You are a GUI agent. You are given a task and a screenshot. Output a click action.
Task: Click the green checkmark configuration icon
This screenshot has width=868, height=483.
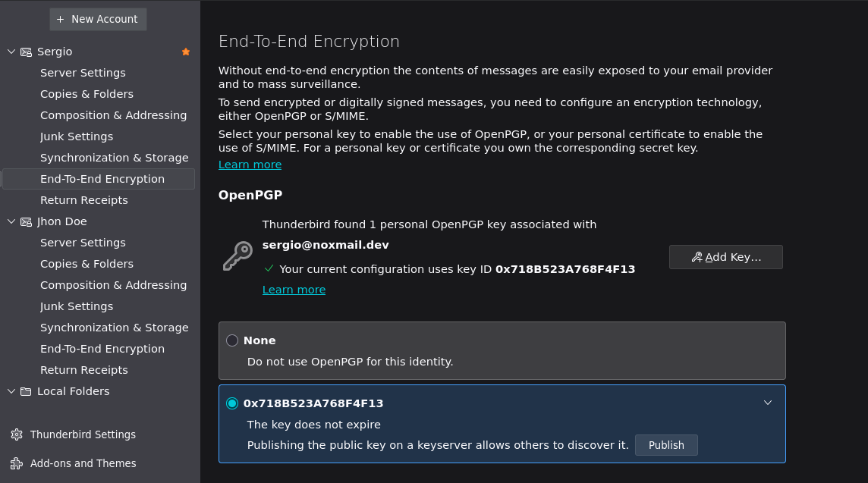269,268
